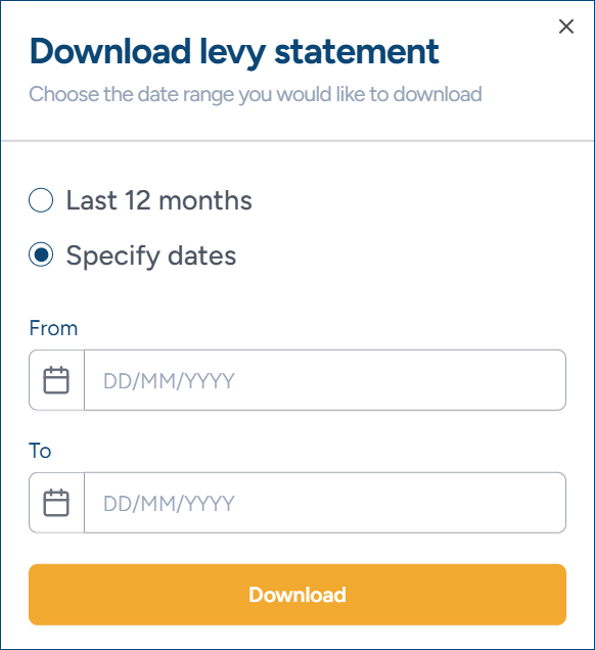The image size is (595, 650).
Task: Open the From date calendar picker icon
Action: pos(56,380)
